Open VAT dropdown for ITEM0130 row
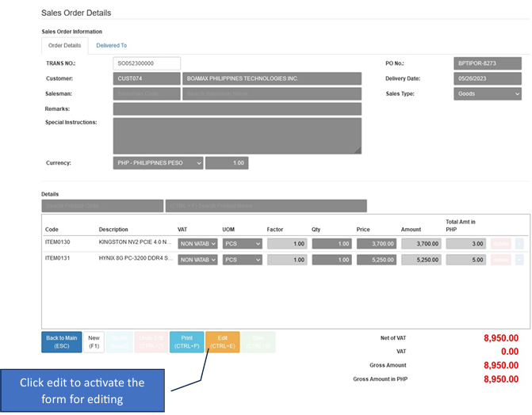Screen dimensions: 532x415 pos(197,243)
